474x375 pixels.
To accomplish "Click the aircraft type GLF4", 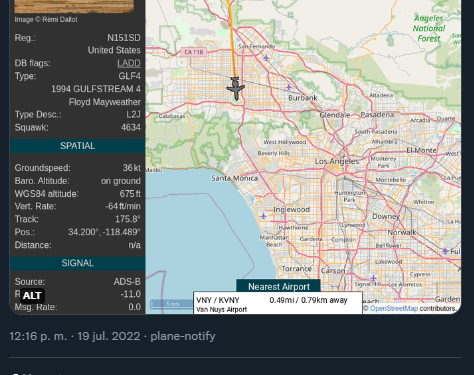I will click(129, 76).
